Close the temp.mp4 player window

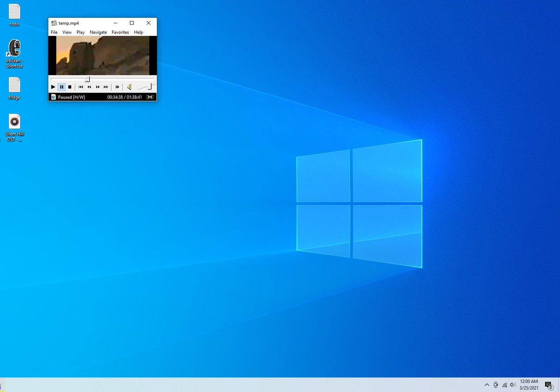[x=148, y=23]
